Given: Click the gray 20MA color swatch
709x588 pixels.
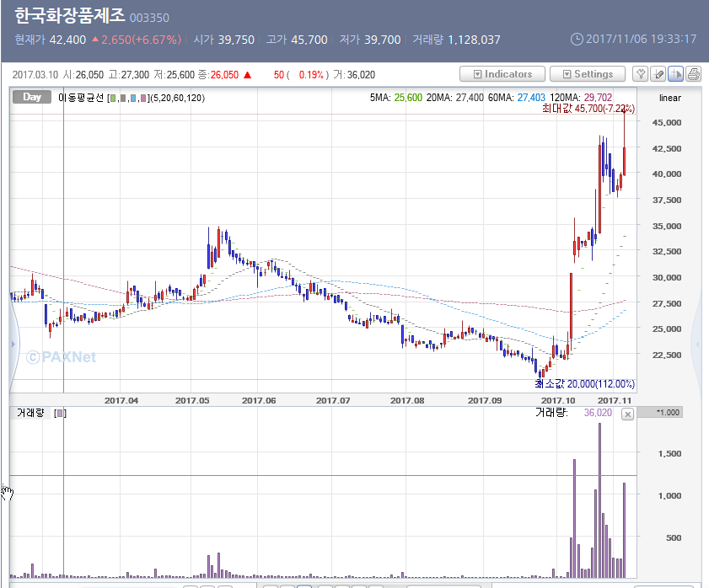Looking at the screenshot, I should (x=122, y=98).
